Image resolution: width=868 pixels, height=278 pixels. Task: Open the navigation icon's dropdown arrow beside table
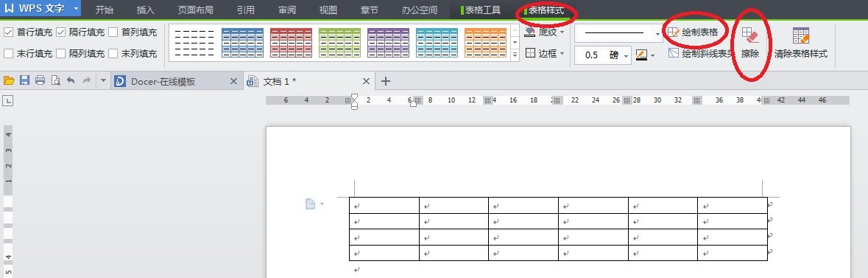click(322, 204)
